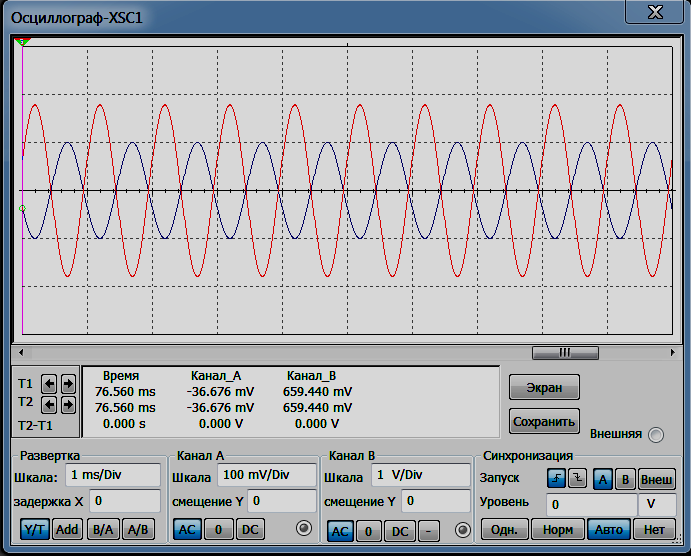Screen dimensions: 691x556
Task: Select trigger source A
Action: [602, 479]
